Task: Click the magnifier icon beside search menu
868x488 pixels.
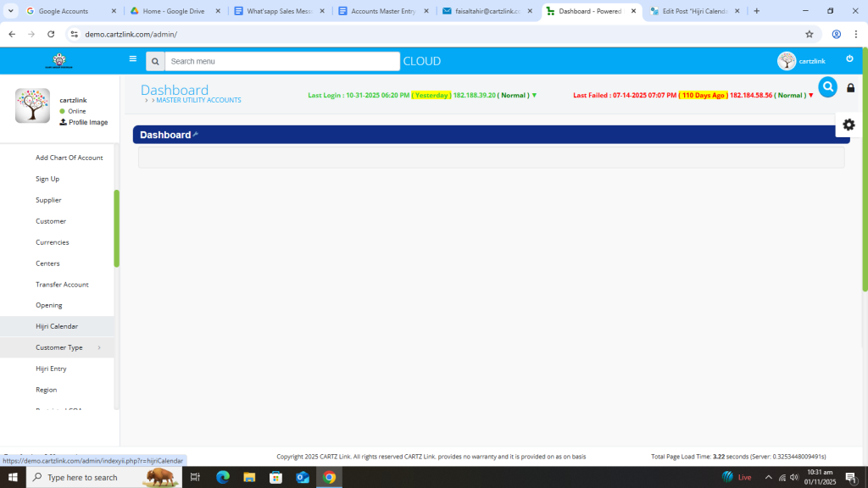Action: (x=154, y=61)
